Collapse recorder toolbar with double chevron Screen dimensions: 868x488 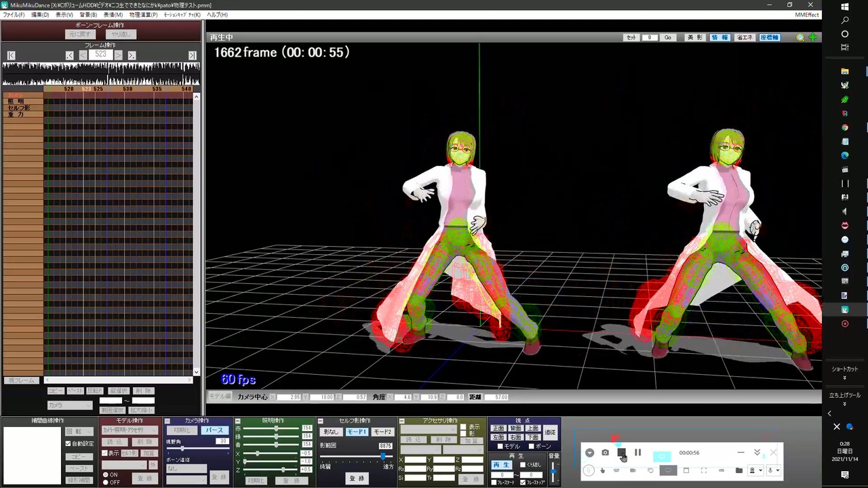[757, 453]
